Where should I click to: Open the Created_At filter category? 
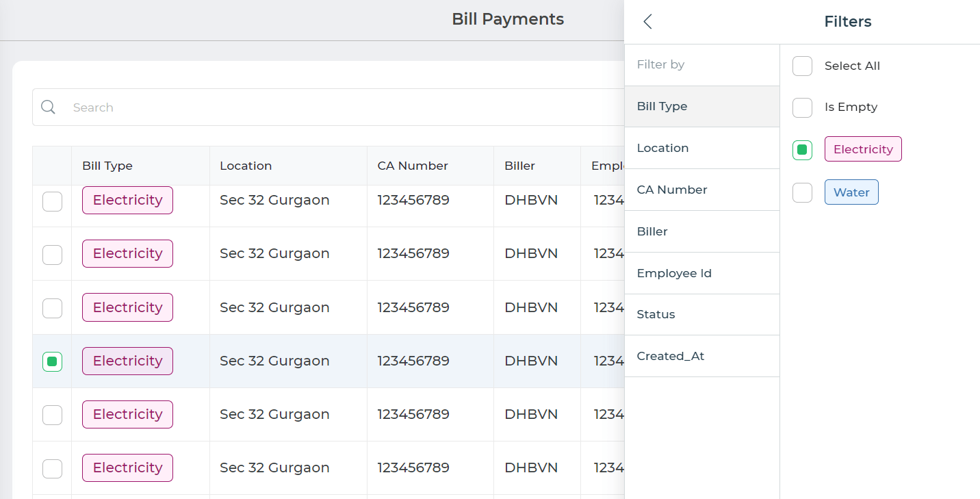click(x=702, y=357)
